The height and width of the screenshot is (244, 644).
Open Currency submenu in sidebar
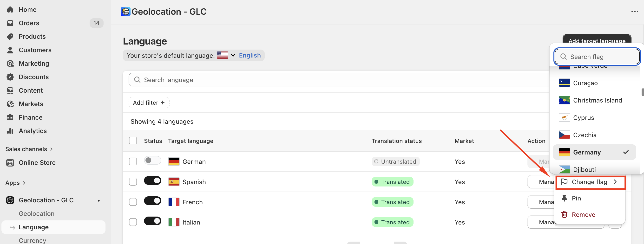33,240
